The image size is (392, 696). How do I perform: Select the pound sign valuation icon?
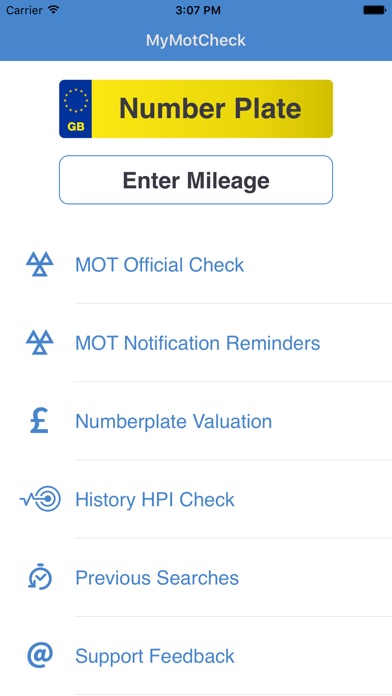(x=40, y=421)
